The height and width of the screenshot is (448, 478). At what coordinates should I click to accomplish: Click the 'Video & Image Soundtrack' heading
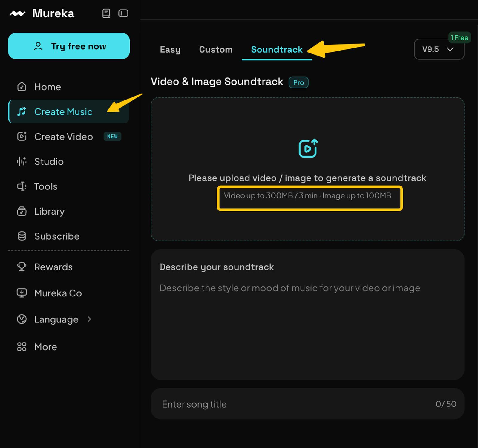pos(217,82)
